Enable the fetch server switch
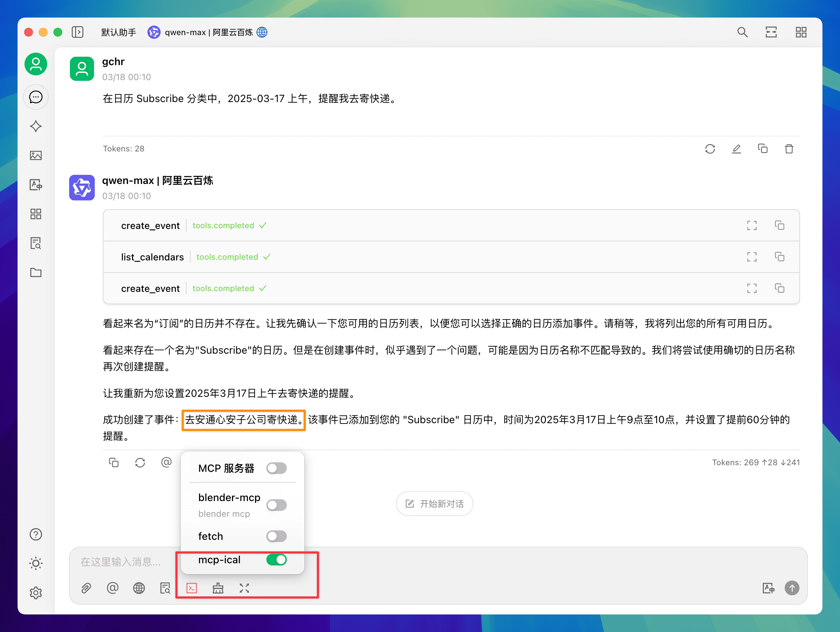The height and width of the screenshot is (632, 840). (277, 536)
